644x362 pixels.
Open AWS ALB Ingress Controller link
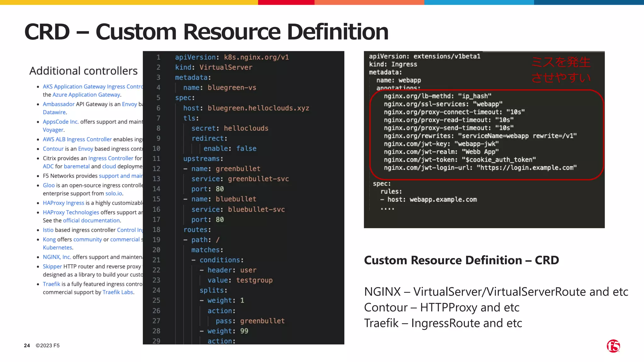(x=77, y=139)
